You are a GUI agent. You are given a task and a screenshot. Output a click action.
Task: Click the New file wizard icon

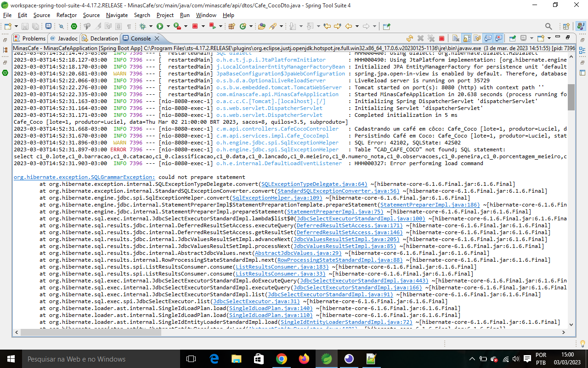pyautogui.click(x=8, y=26)
